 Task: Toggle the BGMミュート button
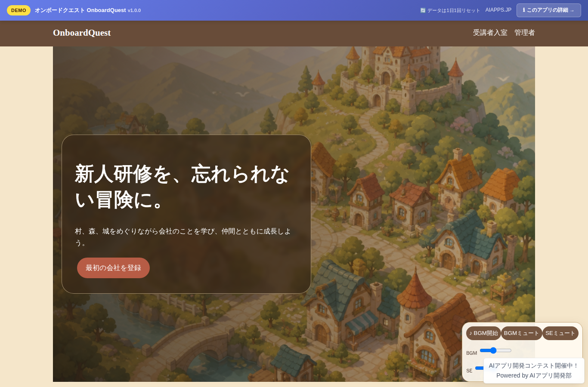tap(521, 333)
